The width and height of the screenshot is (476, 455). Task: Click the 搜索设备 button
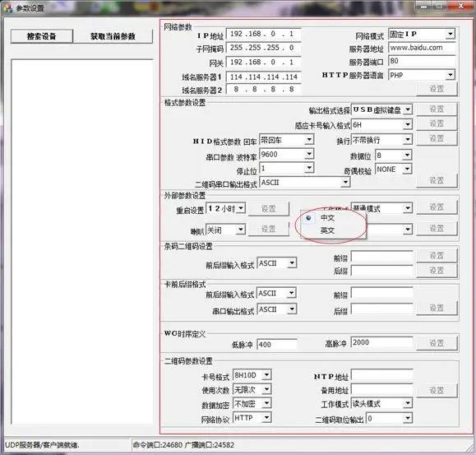click(42, 36)
